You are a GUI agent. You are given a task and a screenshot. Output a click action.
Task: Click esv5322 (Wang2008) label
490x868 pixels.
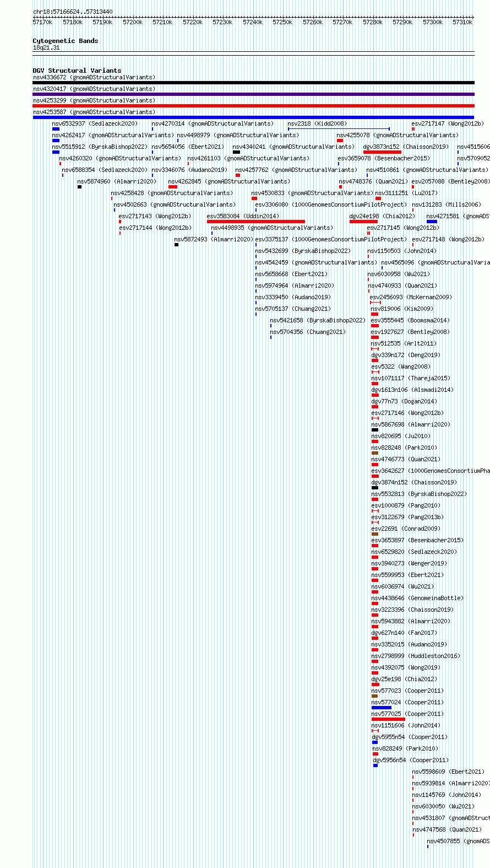point(401,366)
